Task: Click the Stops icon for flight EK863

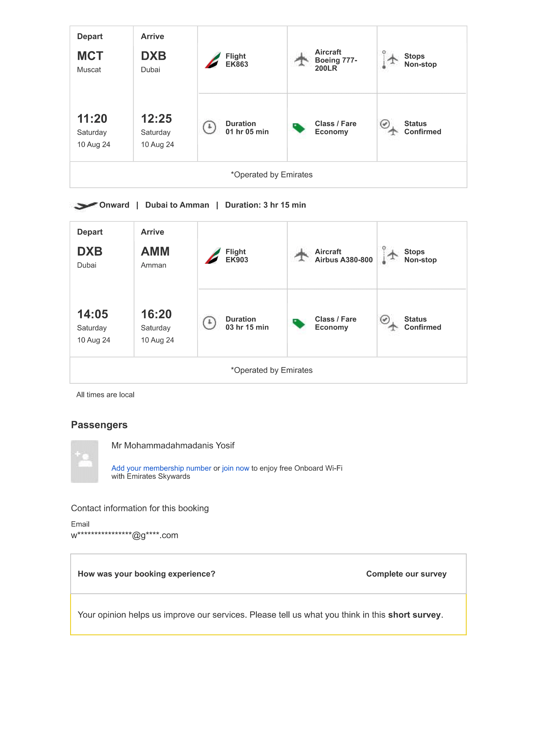Action: click(389, 59)
